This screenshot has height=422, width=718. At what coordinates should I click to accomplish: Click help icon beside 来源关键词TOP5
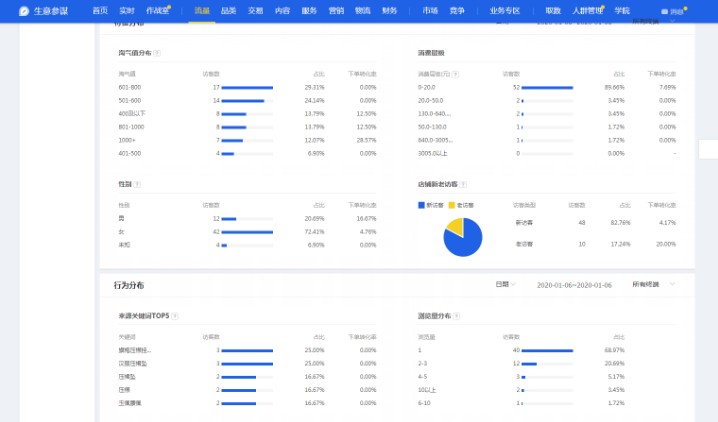[174, 316]
